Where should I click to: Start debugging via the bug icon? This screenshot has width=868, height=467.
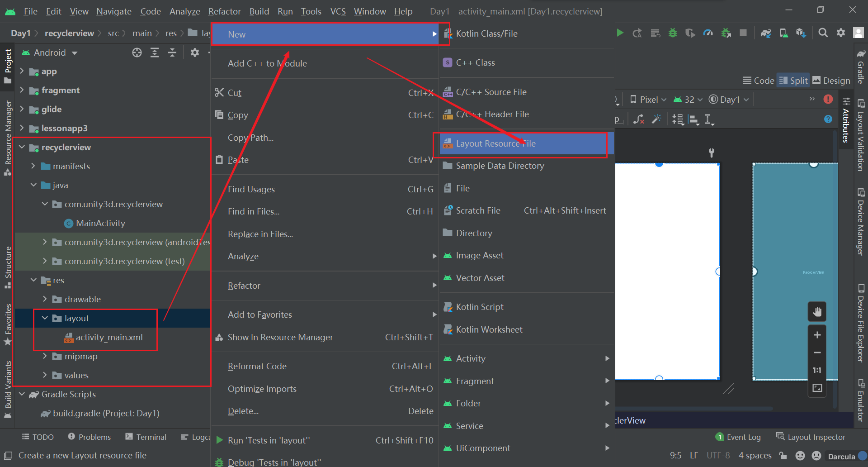tap(673, 33)
